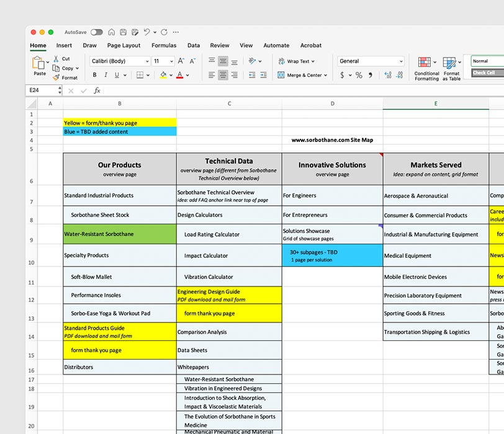Click the Orientation text angle icon
The image size is (504, 434).
coord(253,61)
